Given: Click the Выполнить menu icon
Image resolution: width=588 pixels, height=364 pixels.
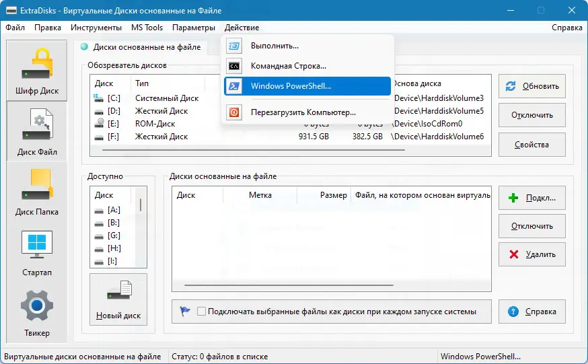Looking at the screenshot, I should (234, 46).
